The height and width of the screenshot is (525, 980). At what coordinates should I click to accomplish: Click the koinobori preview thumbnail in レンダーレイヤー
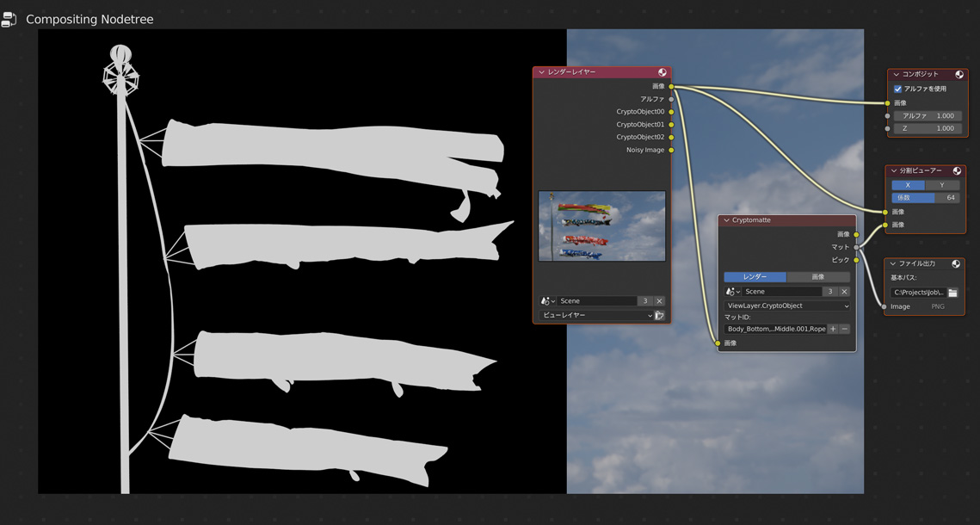click(601, 225)
